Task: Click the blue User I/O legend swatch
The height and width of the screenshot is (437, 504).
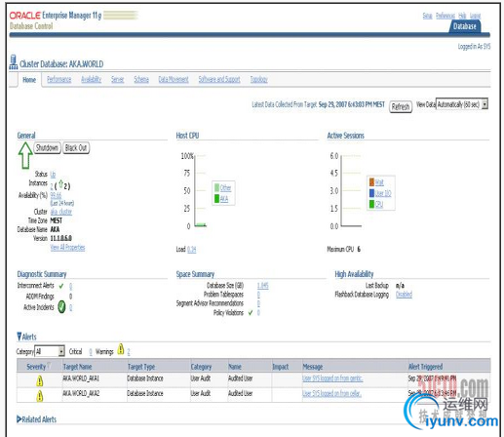Action: pyautogui.click(x=371, y=193)
